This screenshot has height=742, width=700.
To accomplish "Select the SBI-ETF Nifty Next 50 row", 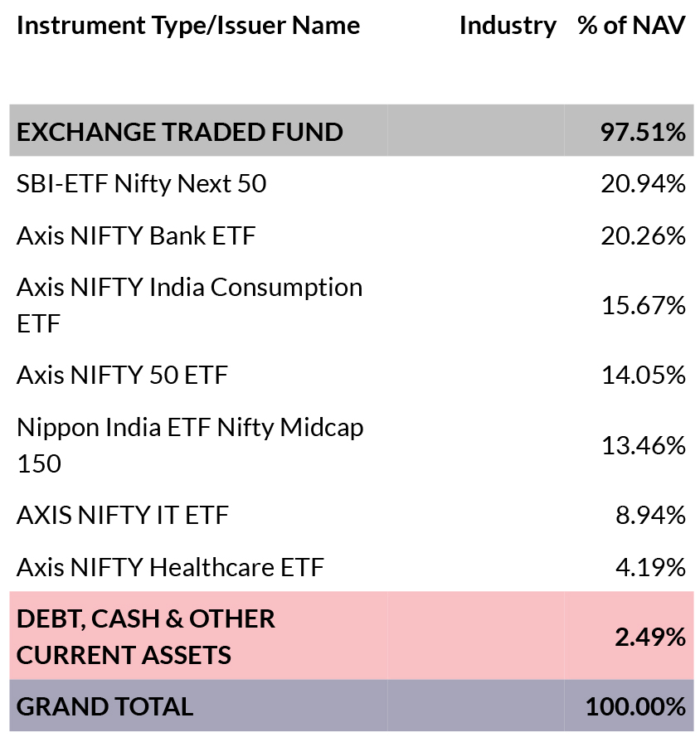I will click(351, 183).
